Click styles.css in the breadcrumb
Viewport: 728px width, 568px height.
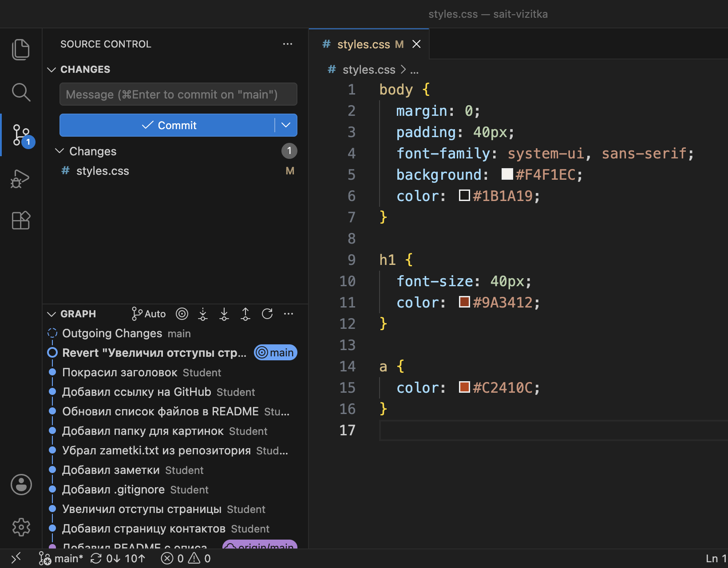point(368,70)
